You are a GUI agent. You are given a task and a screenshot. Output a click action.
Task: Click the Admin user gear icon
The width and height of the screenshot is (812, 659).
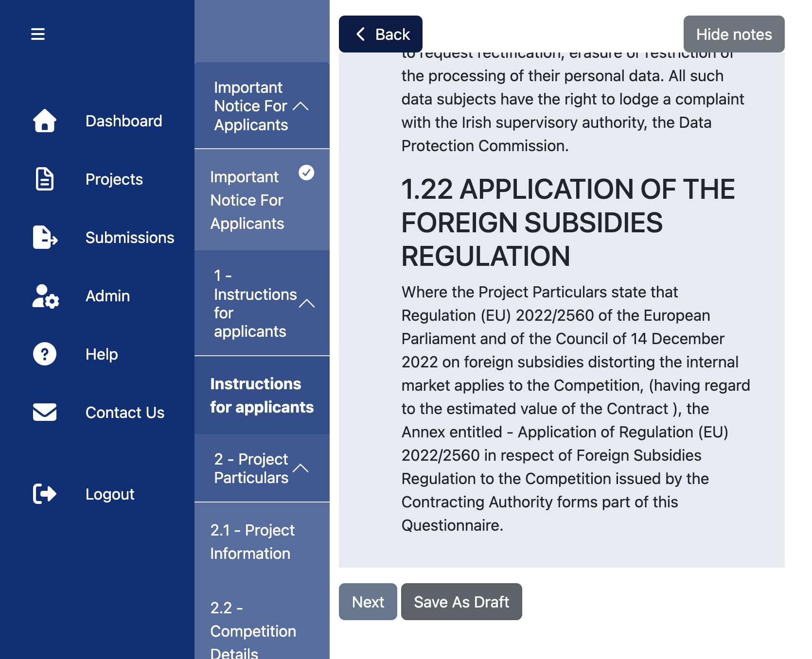(46, 296)
